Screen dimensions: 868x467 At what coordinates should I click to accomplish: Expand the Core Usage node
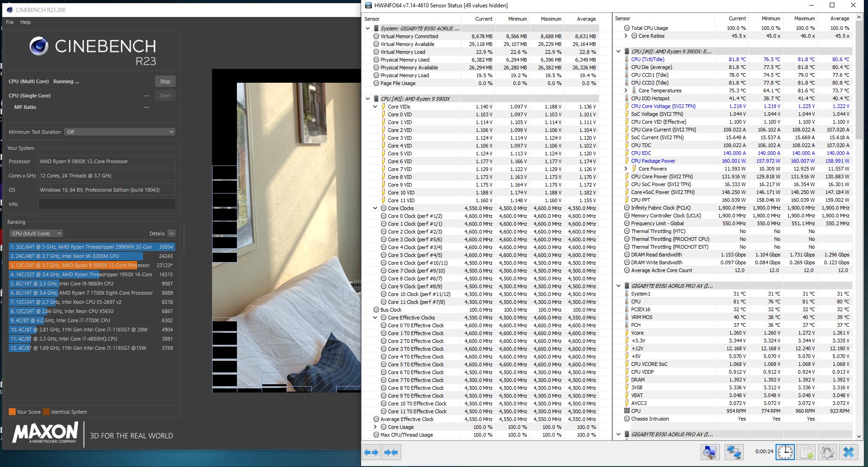point(375,427)
